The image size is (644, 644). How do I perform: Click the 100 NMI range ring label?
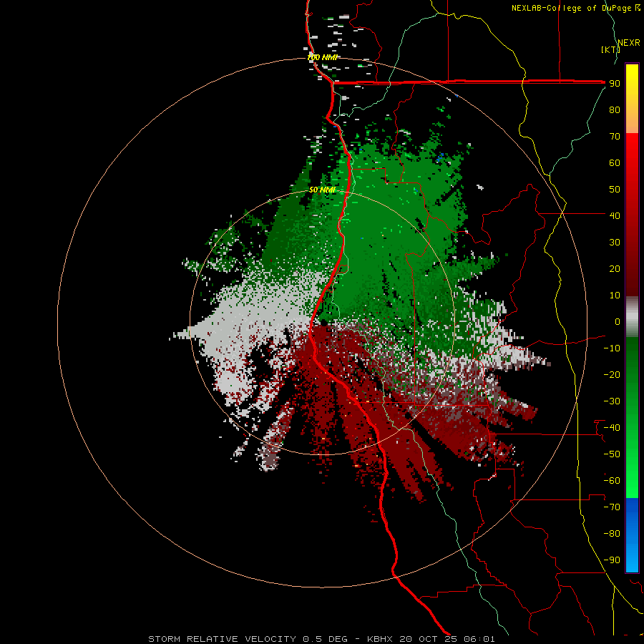[x=323, y=57]
